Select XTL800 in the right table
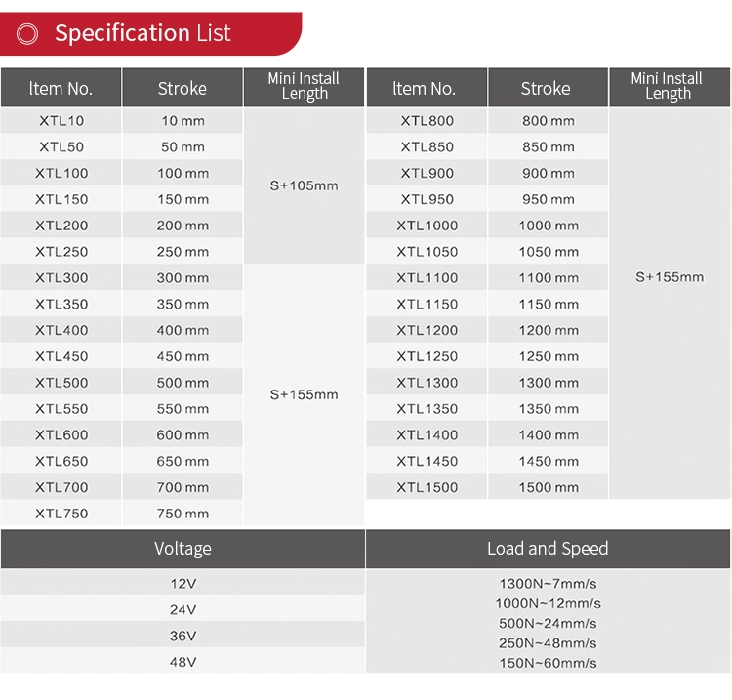This screenshot has width=732, height=700. coord(427,121)
